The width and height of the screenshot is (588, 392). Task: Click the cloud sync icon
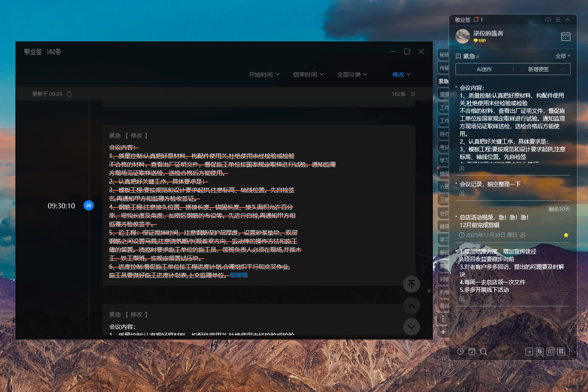(x=548, y=20)
